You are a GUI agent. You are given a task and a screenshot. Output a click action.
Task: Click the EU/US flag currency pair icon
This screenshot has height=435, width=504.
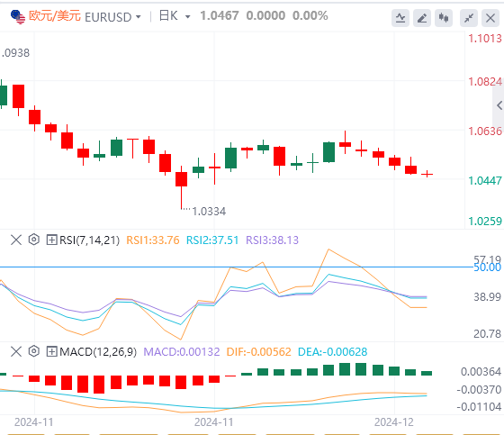[18, 16]
